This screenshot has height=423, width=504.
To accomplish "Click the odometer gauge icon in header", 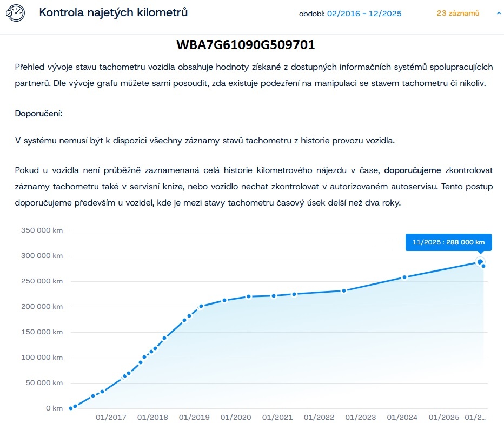I will coord(15,12).
